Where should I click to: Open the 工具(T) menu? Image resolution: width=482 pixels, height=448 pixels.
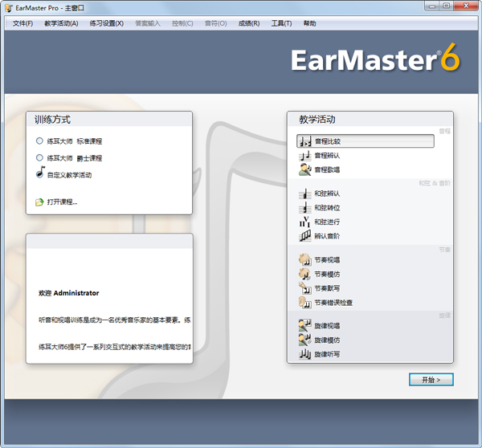pyautogui.click(x=281, y=23)
